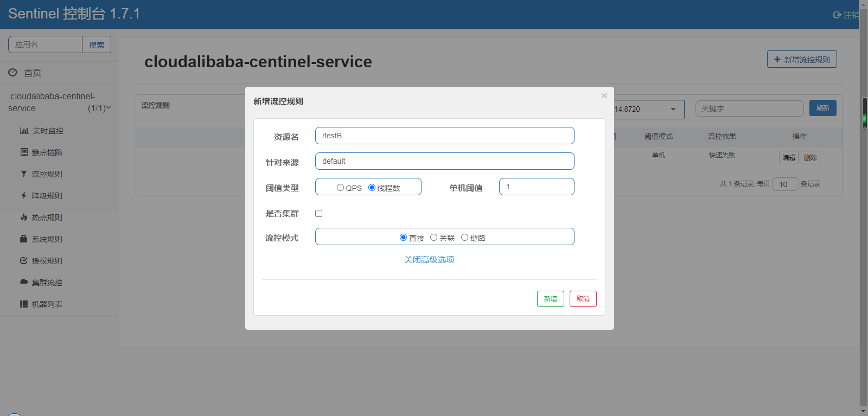This screenshot has height=416, width=868.
Task: Click the home dashboard icon
Action: [12, 72]
